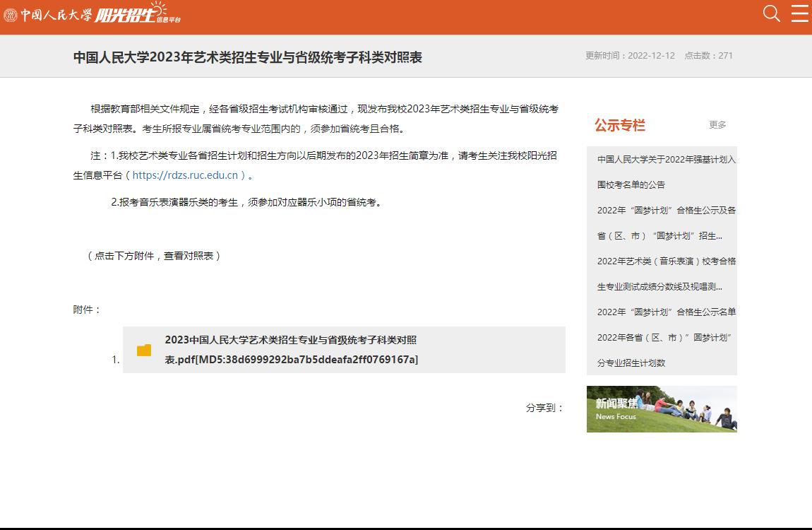The height and width of the screenshot is (530, 812).
Task: Click the 阳光招生 platform logo
Action: click(x=138, y=13)
